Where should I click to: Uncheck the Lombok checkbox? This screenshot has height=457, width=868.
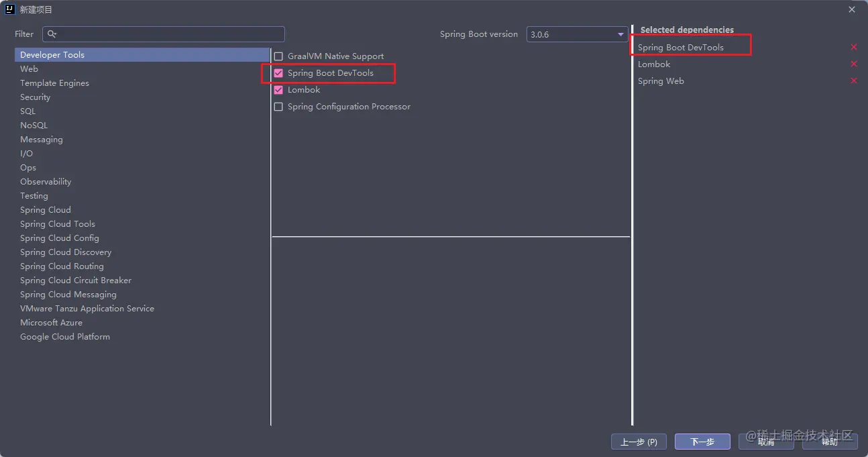coord(278,90)
